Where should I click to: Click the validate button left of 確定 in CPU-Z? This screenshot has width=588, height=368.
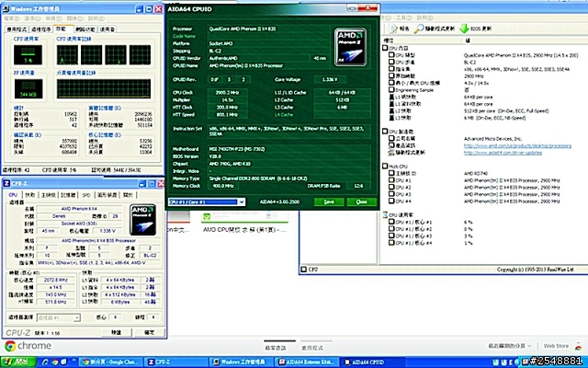(117, 333)
